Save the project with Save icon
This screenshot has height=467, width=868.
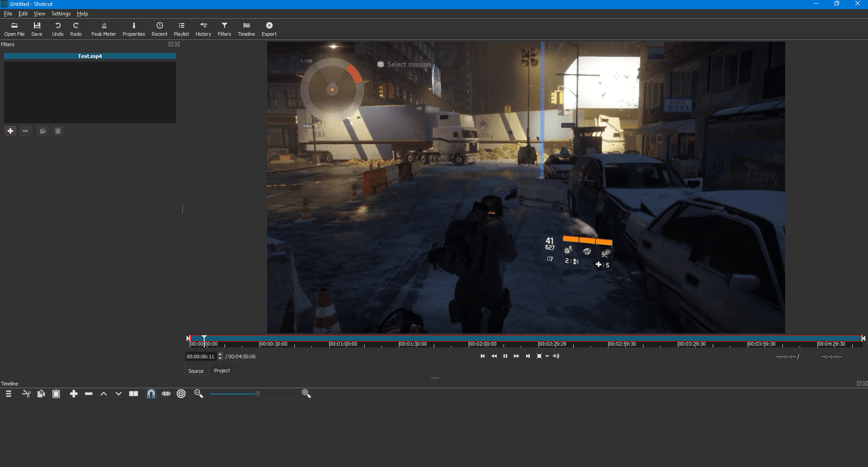click(37, 29)
